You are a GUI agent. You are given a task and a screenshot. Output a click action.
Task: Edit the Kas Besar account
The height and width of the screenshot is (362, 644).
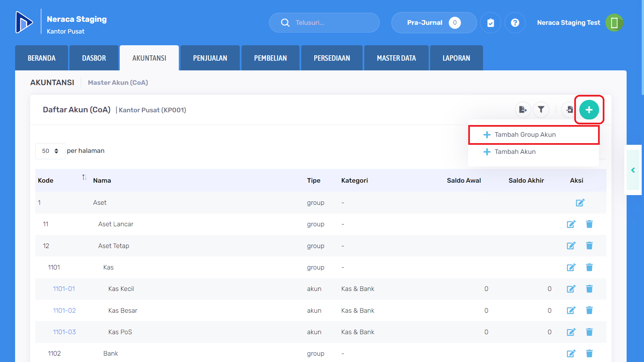click(x=571, y=310)
